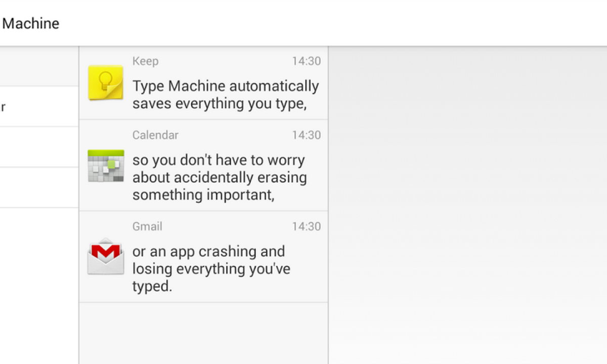
Task: Click the empty detail pane on the right
Action: tap(467, 202)
